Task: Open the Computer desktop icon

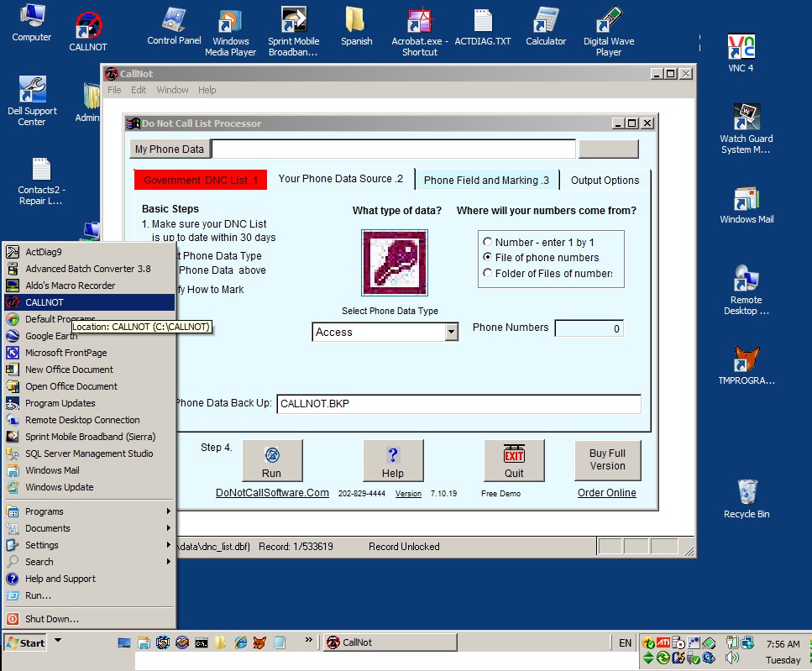Action: pyautogui.click(x=32, y=23)
